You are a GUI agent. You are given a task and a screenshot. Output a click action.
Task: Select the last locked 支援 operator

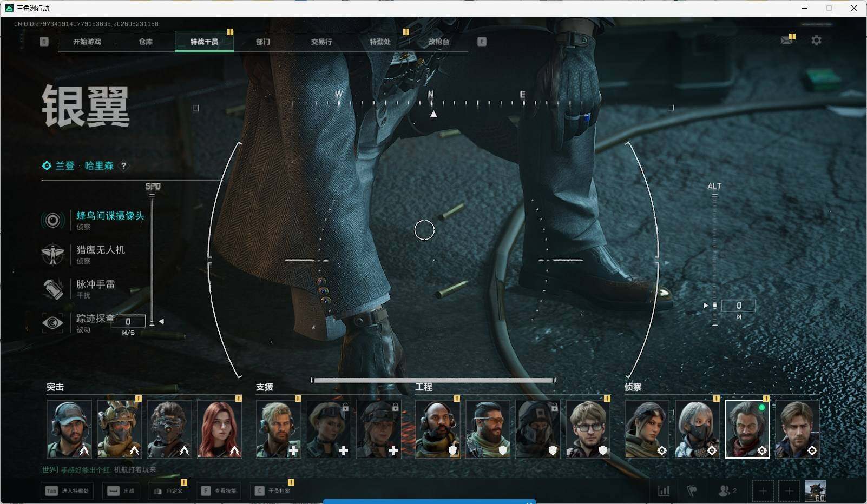379,429
